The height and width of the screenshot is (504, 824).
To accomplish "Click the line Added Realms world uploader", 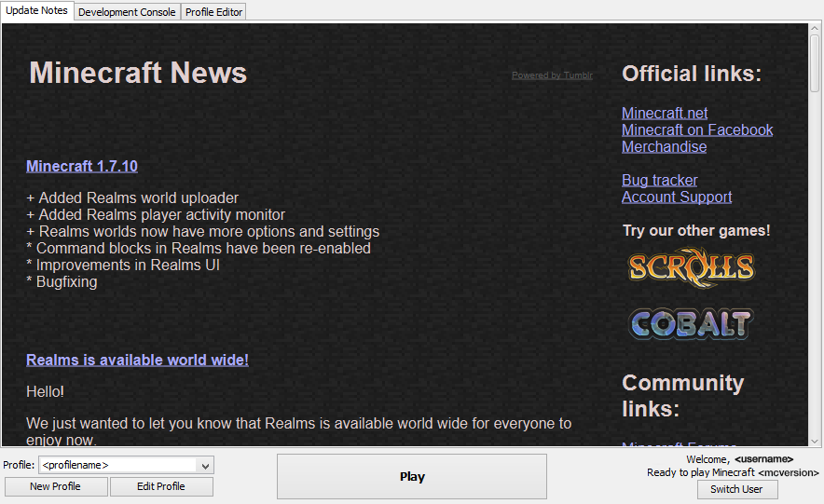I will pos(132,198).
